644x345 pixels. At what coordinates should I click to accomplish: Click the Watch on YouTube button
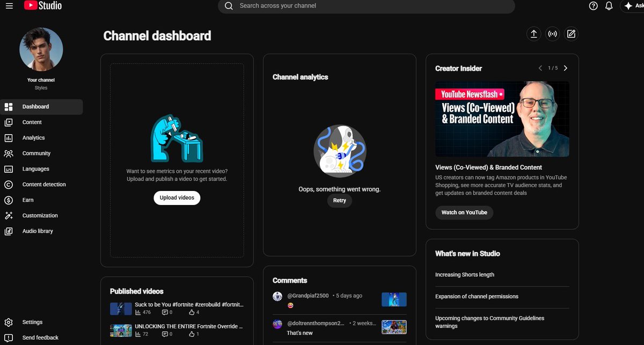point(464,212)
